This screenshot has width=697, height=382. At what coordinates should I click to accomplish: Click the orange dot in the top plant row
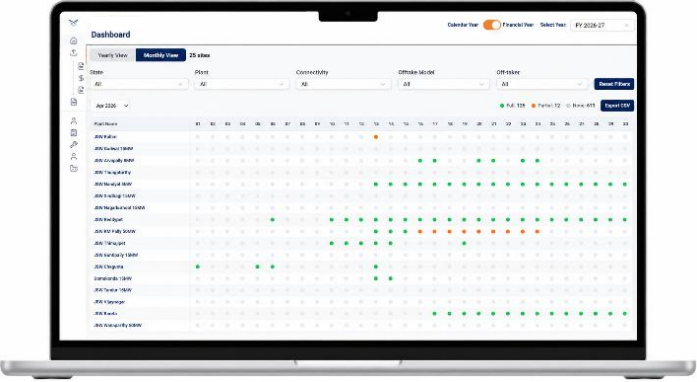click(376, 137)
